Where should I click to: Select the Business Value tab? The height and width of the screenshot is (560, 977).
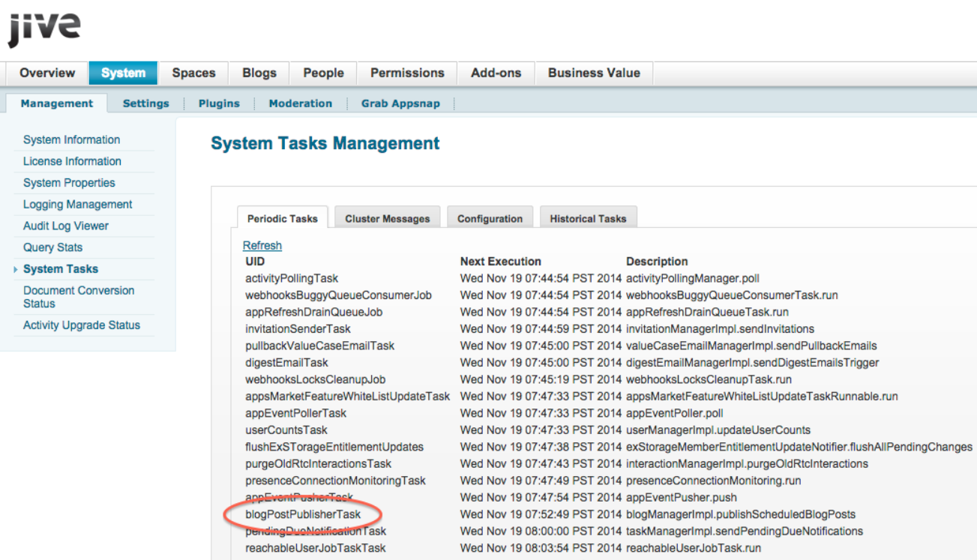click(594, 73)
